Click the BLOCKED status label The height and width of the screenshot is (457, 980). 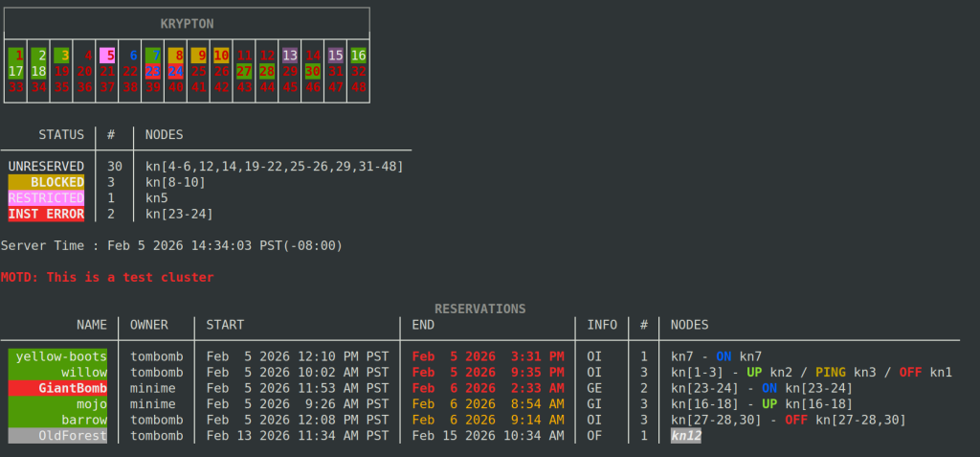47,182
